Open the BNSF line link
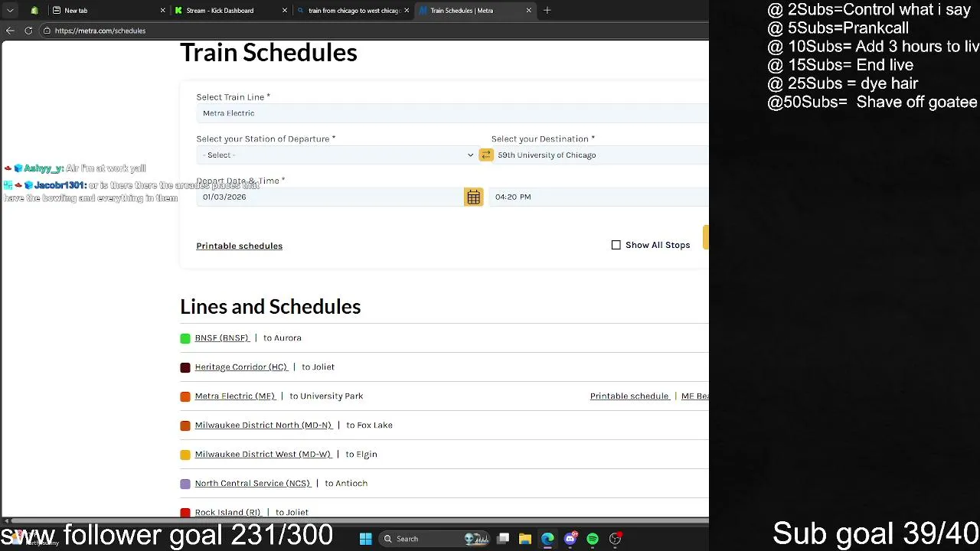980x551 pixels. 222,337
